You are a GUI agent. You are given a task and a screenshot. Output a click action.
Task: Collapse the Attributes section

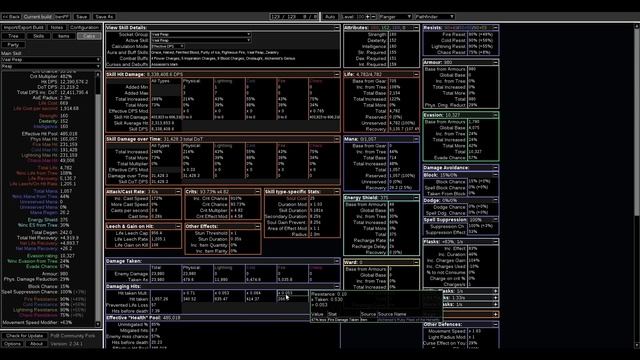point(416,28)
